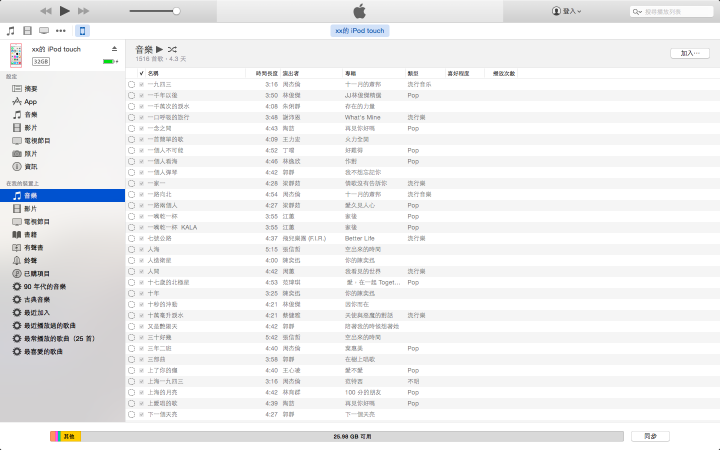Click the 其他 storage segment in capacity bar
Image resolution: width=720 pixels, height=450 pixels.
click(x=69, y=436)
